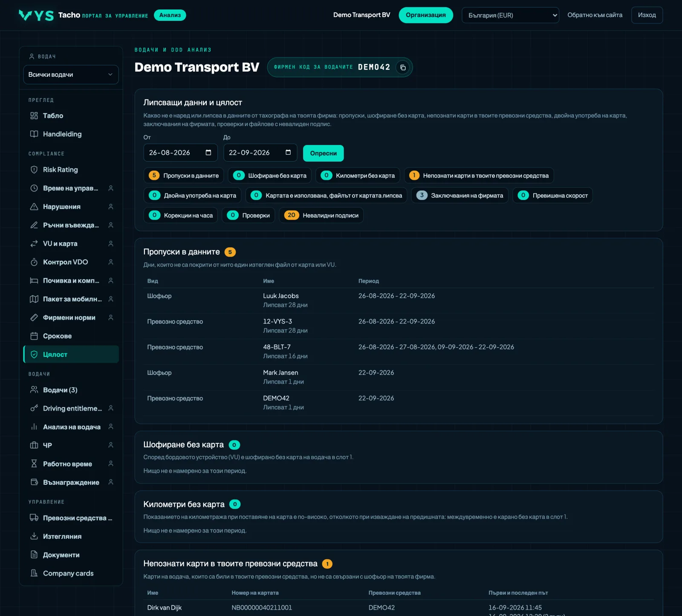Click the book icon beside Handleiding
This screenshot has width=682, height=616.
point(34,134)
